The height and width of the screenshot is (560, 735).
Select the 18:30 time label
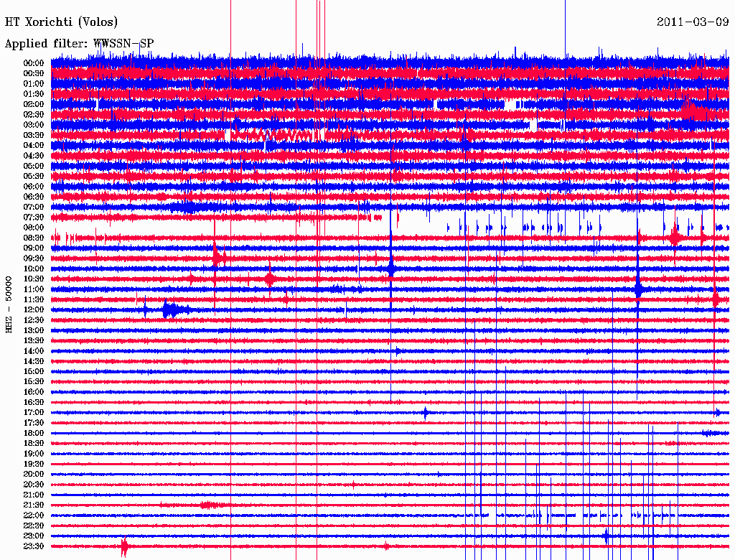click(x=34, y=443)
